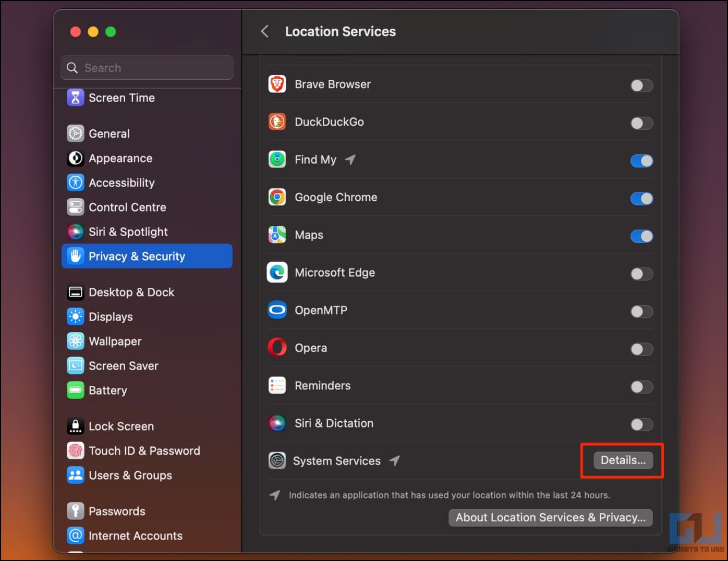Click the Siri & Spotlight sidebar icon
This screenshot has width=728, height=561.
click(76, 231)
